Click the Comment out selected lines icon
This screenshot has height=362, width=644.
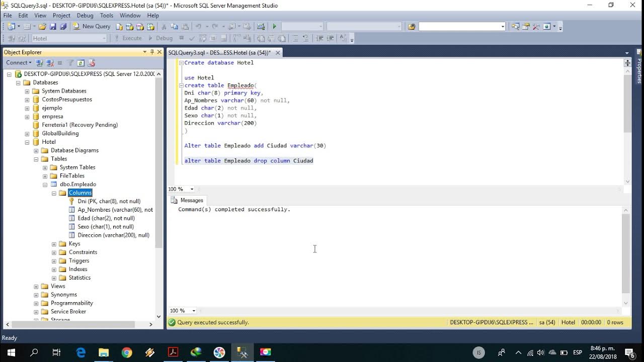pyautogui.click(x=296, y=38)
